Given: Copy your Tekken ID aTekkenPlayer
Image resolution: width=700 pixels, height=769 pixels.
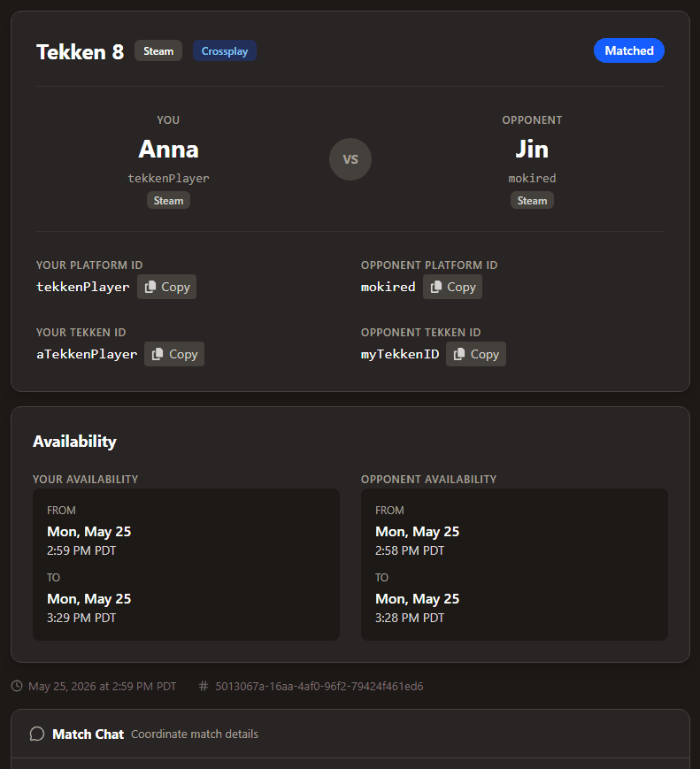Looking at the screenshot, I should 174,354.
